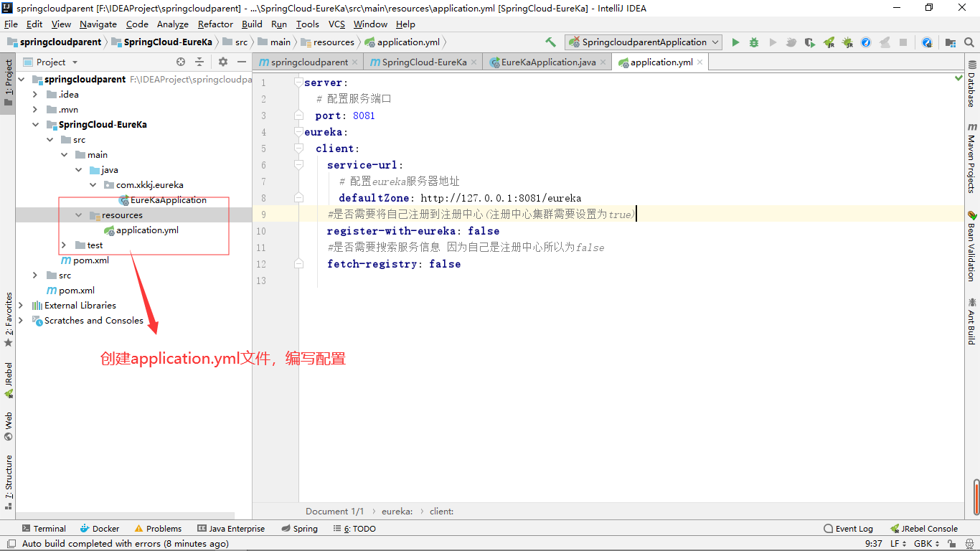The height and width of the screenshot is (551, 980).
Task: Collapse the com.xkkj.eureka package node
Action: 93,185
